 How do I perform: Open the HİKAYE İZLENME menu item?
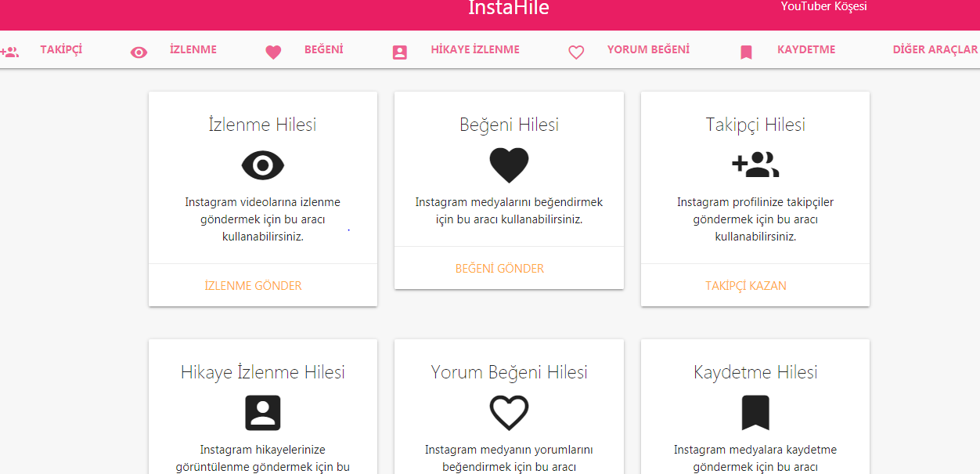[x=475, y=49]
